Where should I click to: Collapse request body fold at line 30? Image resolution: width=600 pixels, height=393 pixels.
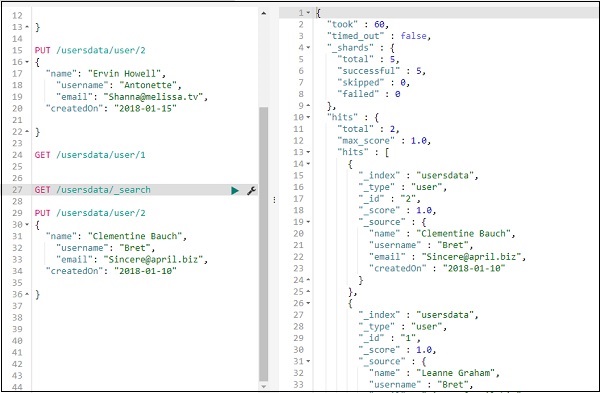coord(27,225)
